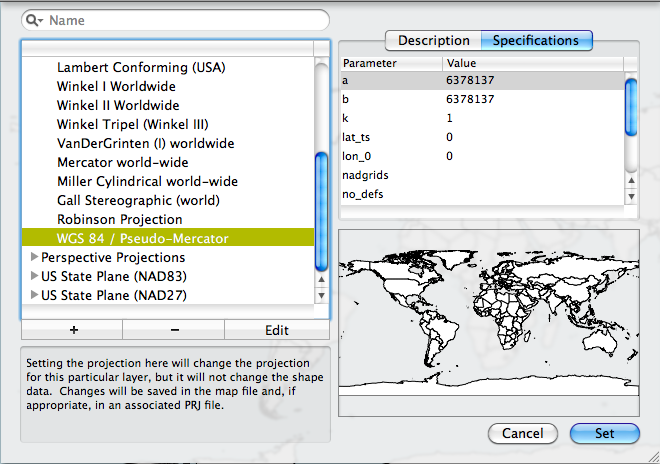This screenshot has width=660, height=464.
Task: Expand the US State Plane (NAD27) group
Action: (34, 295)
